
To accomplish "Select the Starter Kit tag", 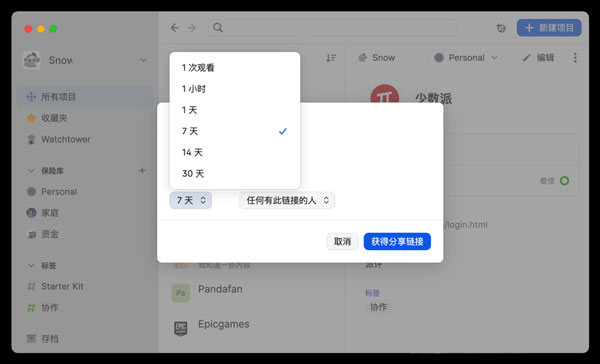I will (86, 286).
